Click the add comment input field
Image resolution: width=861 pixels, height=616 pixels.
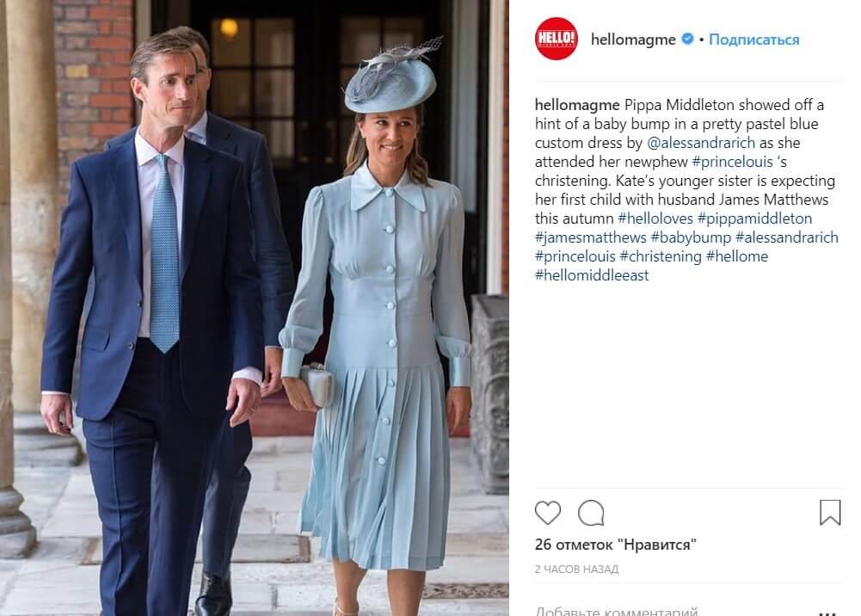(x=673, y=611)
